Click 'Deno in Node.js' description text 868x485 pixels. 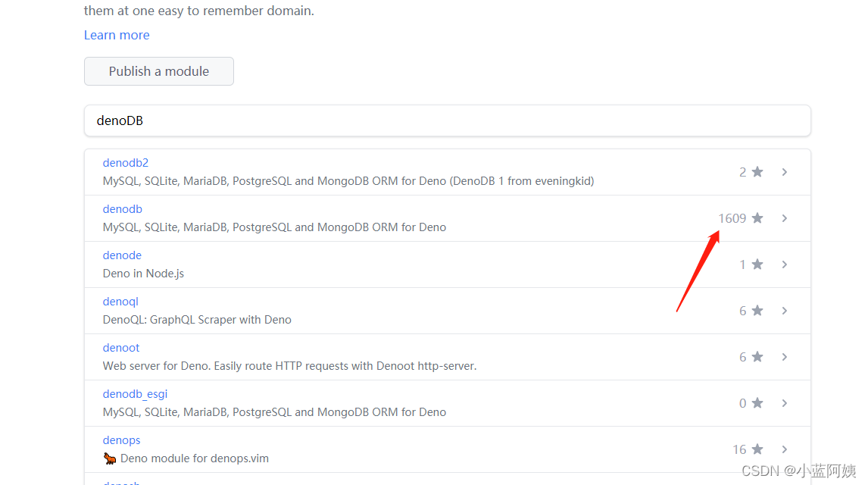(x=143, y=274)
